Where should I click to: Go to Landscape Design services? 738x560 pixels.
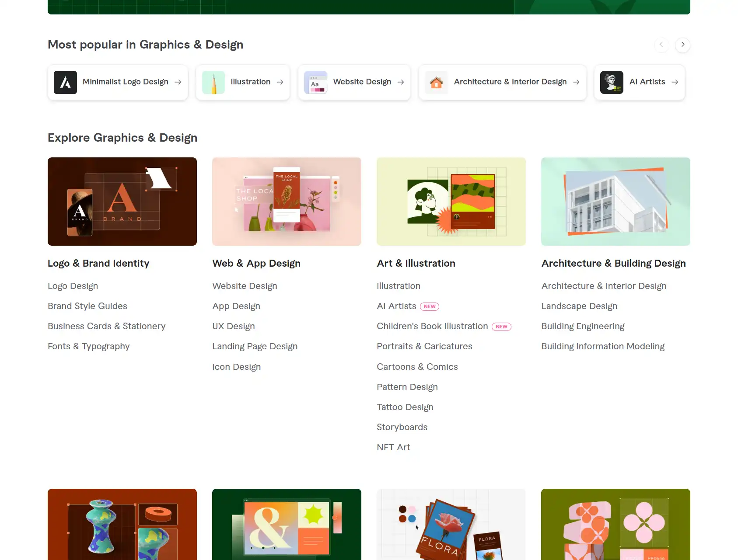(579, 306)
